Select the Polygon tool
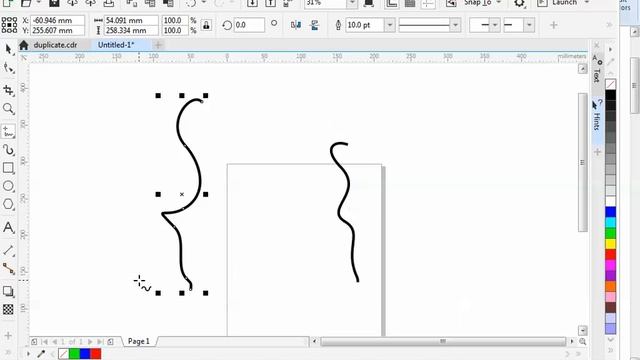Screen dimensions: 640x360 coord(9,204)
